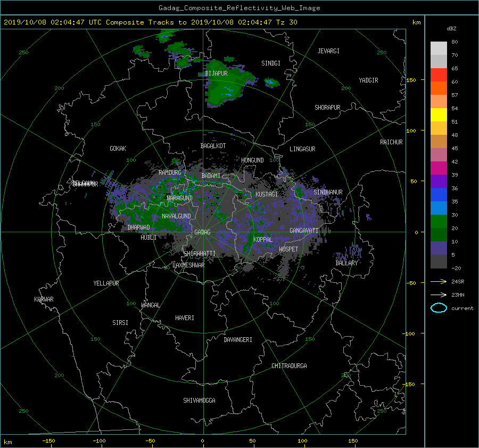Click the Gadag_Composite_Reflectivity_Web_Image title
Image resolution: width=479 pixels, height=448 pixels.
tap(239, 8)
